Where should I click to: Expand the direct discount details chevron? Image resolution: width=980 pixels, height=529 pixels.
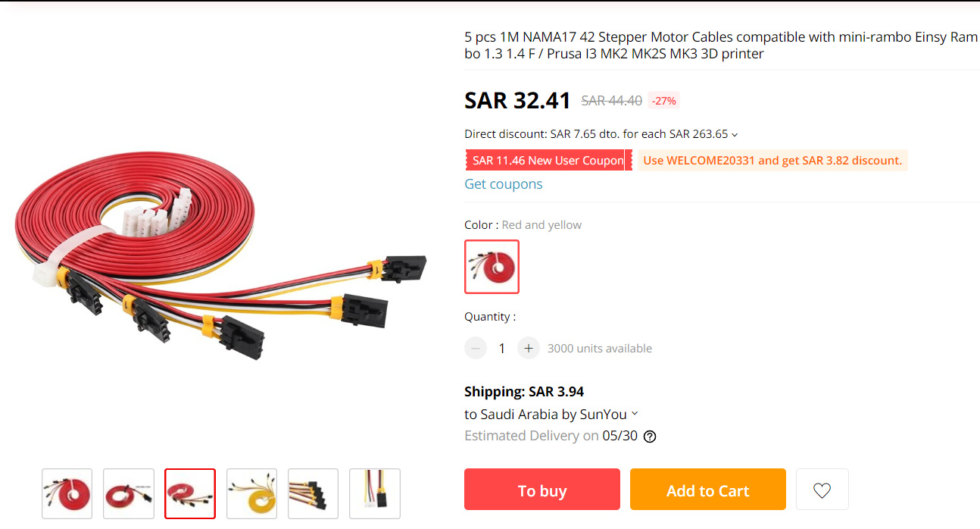click(735, 135)
